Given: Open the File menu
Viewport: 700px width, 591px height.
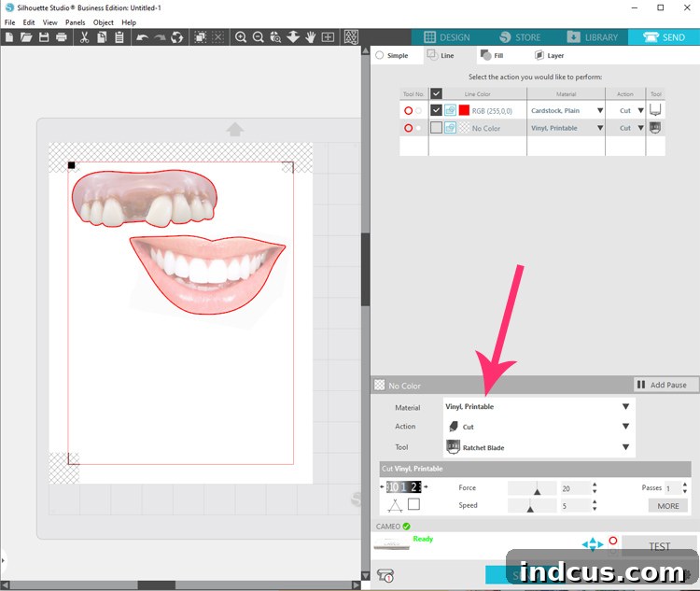Looking at the screenshot, I should click(x=10, y=22).
